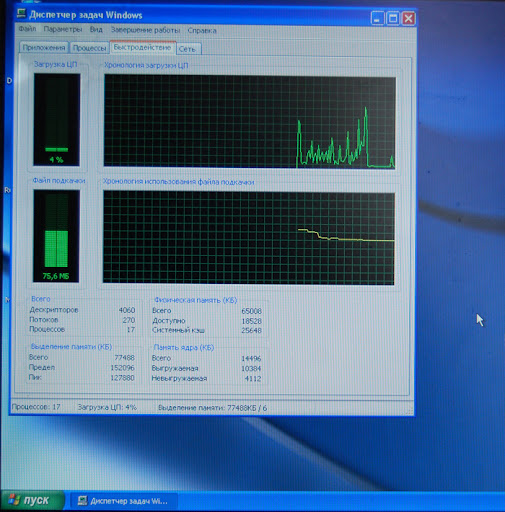Open the Файл menu

(27, 29)
